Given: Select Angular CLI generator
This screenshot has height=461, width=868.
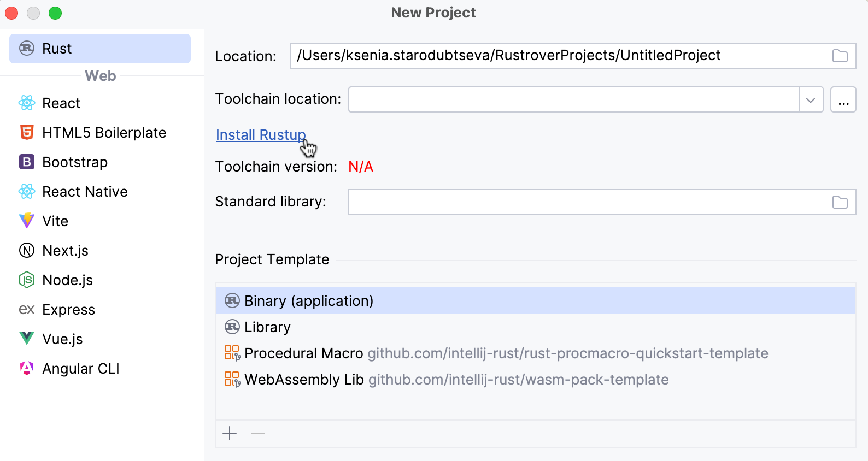Looking at the screenshot, I should click(80, 369).
